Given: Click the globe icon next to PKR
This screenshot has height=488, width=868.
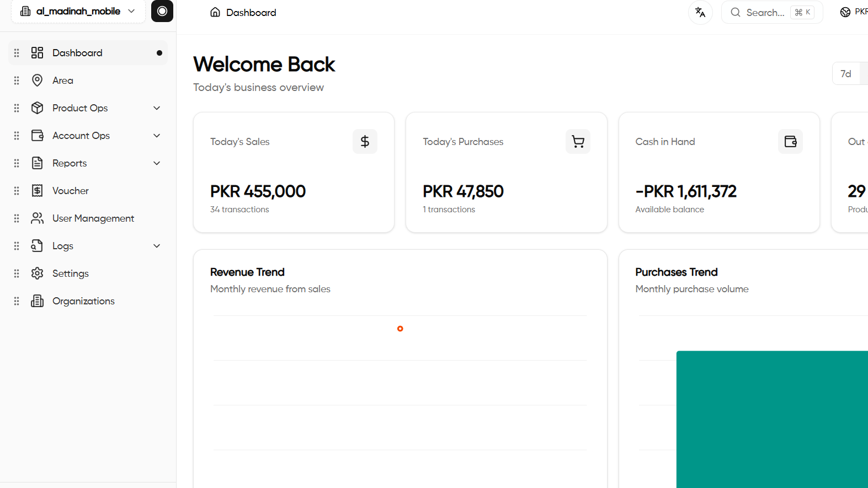Looking at the screenshot, I should point(845,12).
